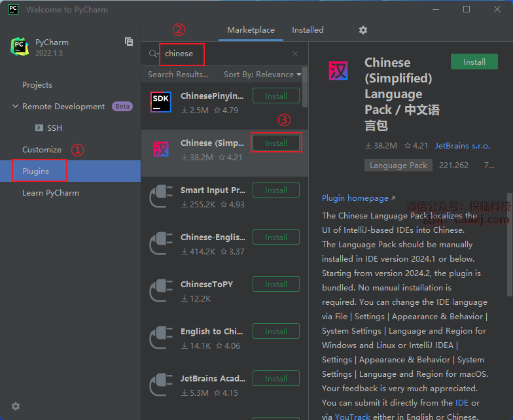The height and width of the screenshot is (420, 513).
Task: Open the settings gear at bottom left
Action: (16, 406)
